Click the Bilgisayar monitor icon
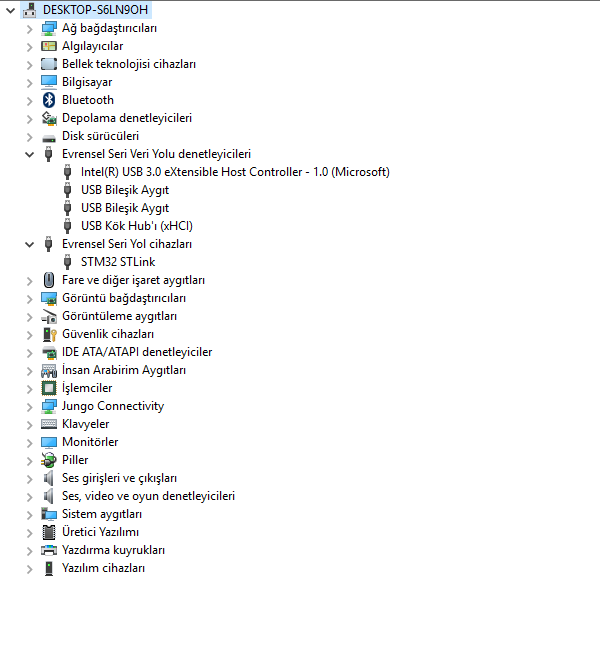This screenshot has height=671, width=600. [49, 82]
